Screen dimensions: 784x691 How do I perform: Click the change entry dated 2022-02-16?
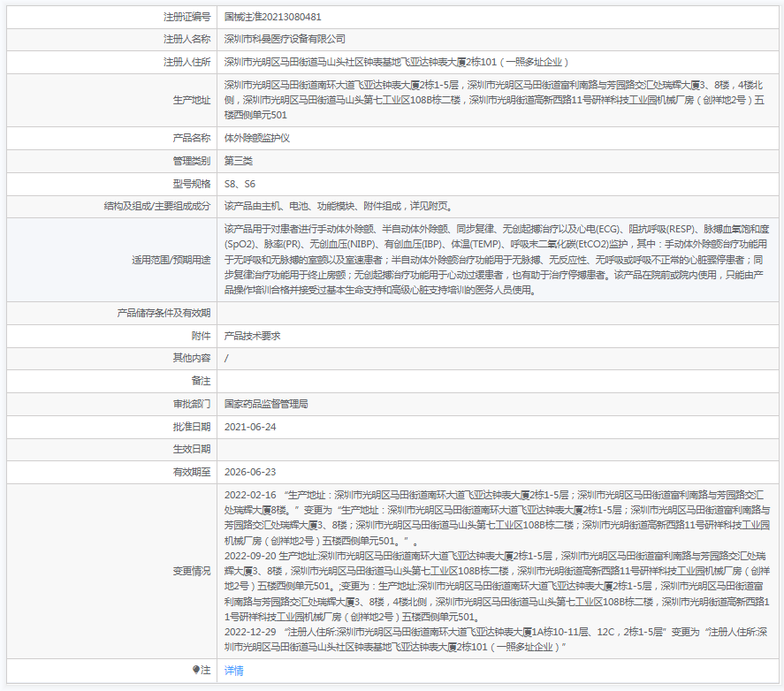click(497, 518)
